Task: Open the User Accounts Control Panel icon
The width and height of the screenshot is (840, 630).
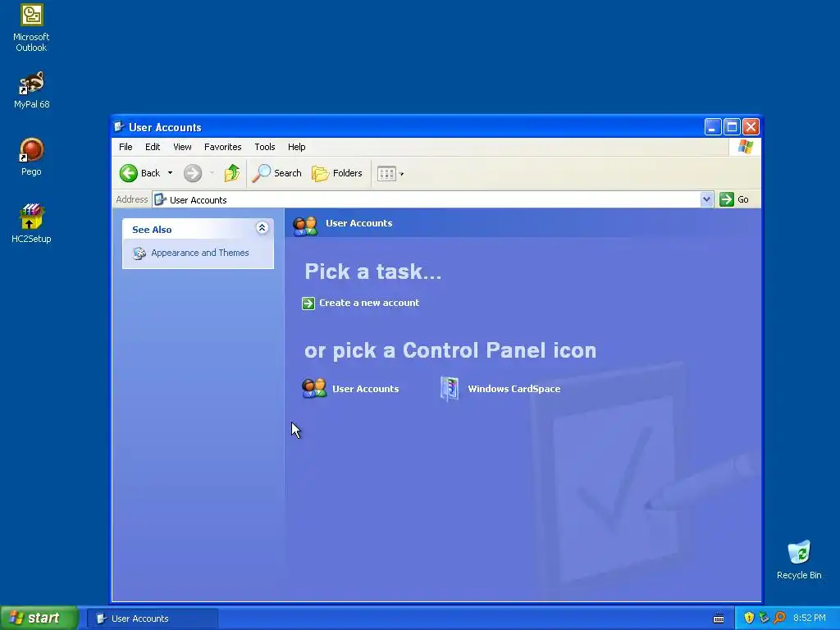Action: (x=314, y=389)
